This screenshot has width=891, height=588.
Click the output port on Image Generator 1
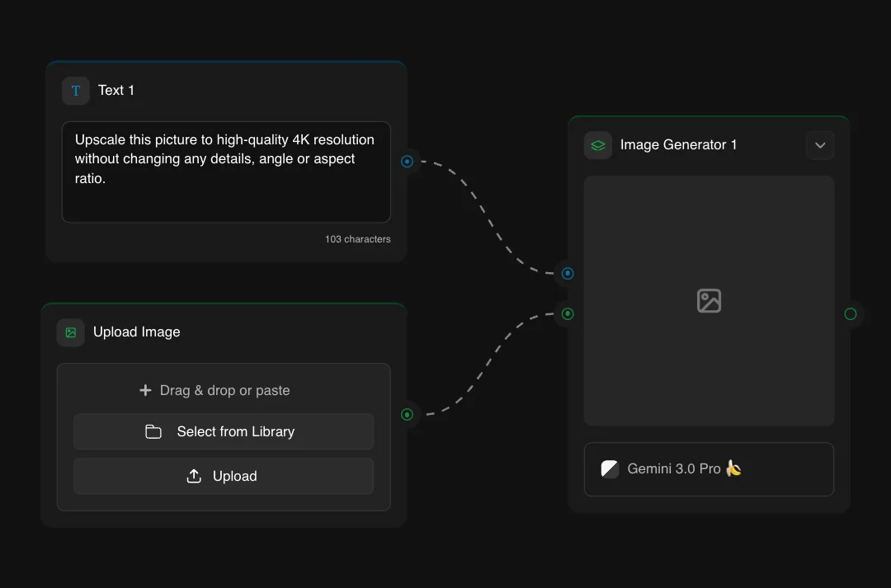851,313
